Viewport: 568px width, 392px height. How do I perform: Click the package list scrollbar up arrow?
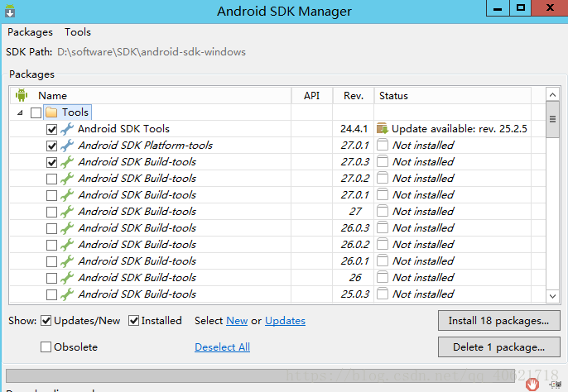click(552, 95)
